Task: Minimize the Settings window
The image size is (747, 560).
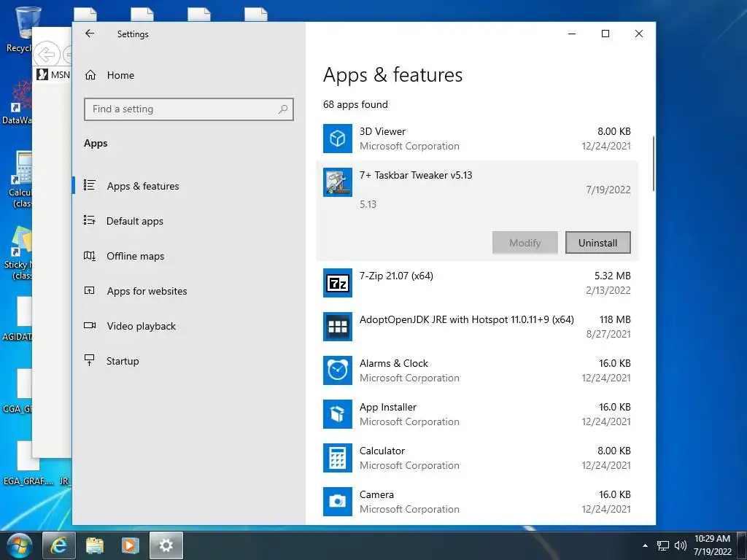Action: [572, 34]
